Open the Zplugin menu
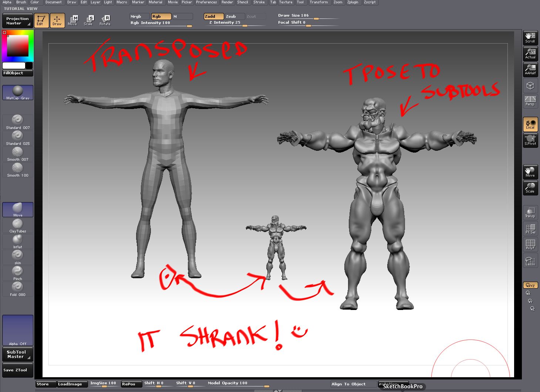Screen dimensions: 540x392 [352, 2]
